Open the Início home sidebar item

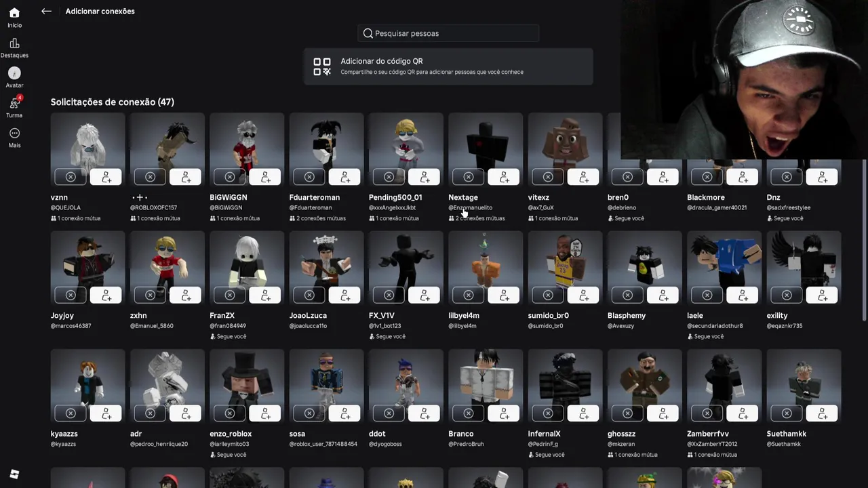coord(14,18)
